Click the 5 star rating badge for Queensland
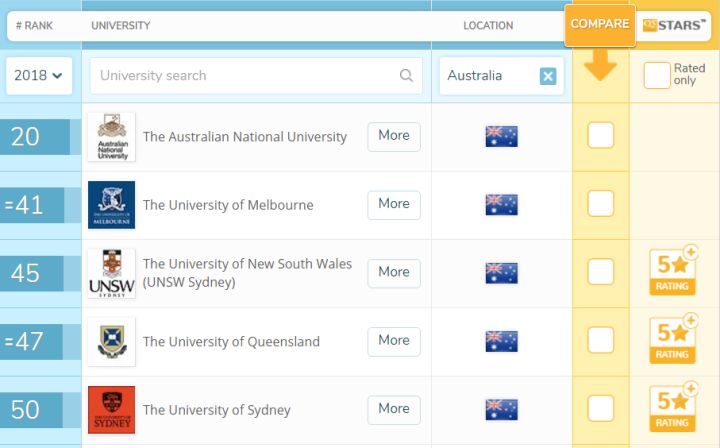 coord(673,339)
